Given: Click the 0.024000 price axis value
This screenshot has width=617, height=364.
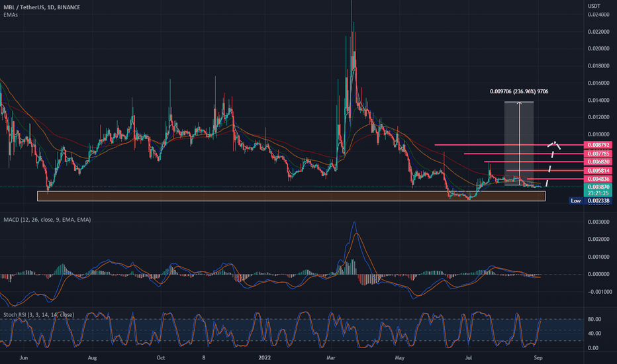Looking at the screenshot, I should click(598, 15).
